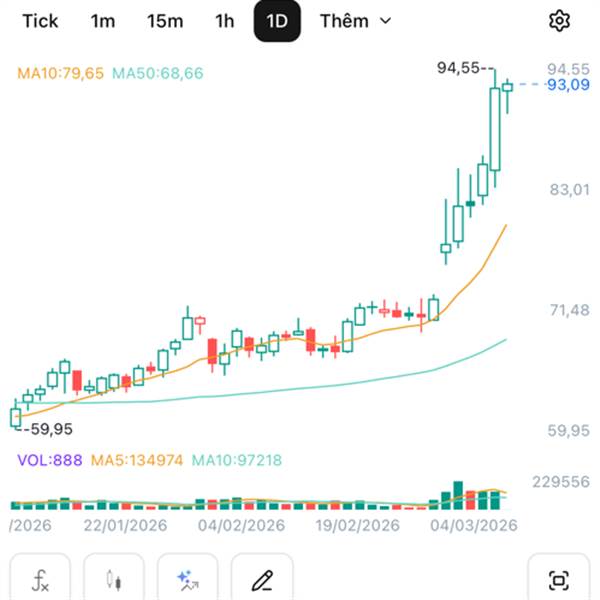Click the MA50:68,66 indicator label

(158, 73)
